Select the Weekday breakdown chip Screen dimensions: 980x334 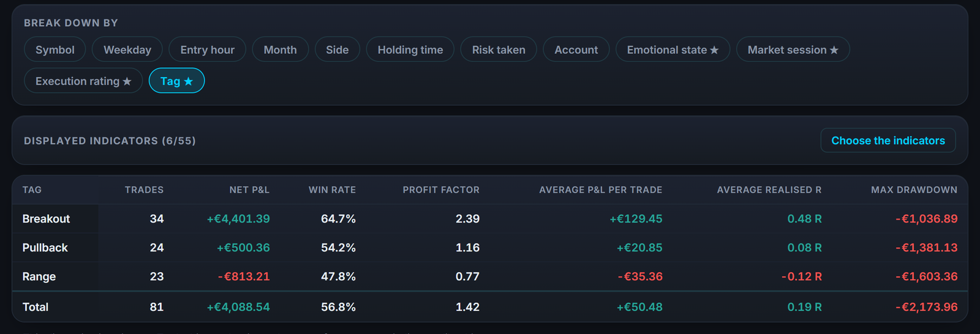pos(127,50)
